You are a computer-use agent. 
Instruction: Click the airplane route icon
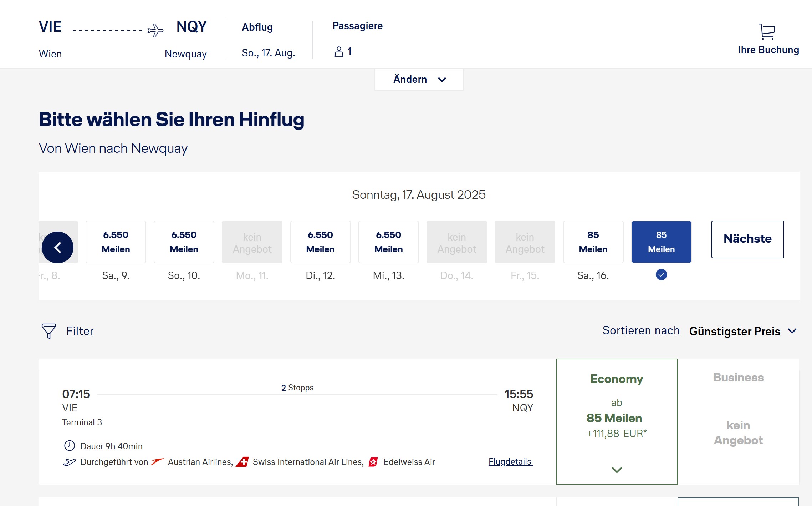click(x=155, y=30)
